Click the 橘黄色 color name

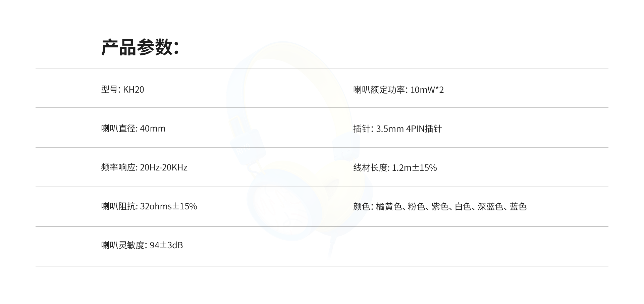coord(389,207)
